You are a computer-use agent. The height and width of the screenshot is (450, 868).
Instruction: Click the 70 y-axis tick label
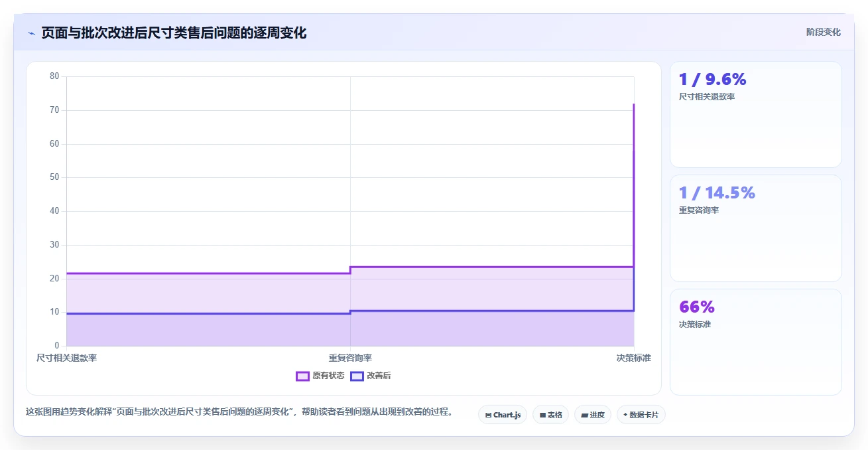54,110
